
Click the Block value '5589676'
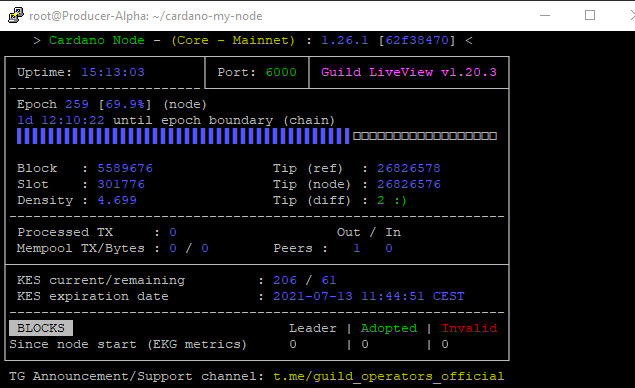[x=125, y=168]
